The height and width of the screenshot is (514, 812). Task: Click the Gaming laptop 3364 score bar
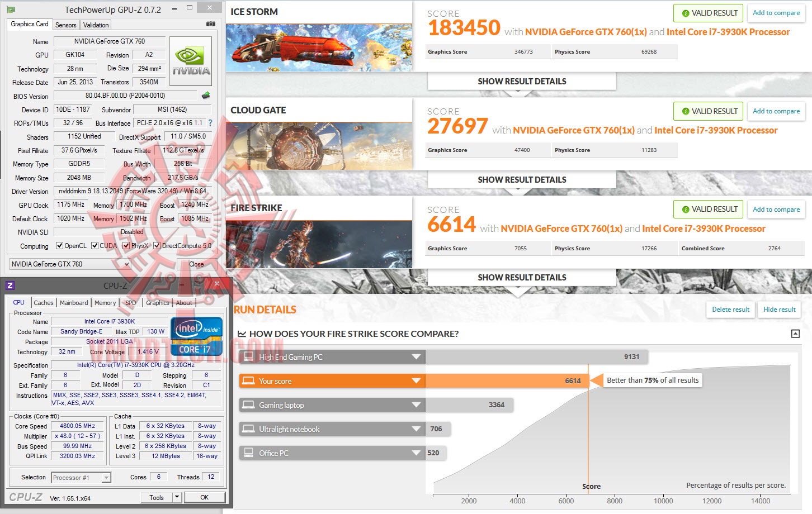coord(469,405)
